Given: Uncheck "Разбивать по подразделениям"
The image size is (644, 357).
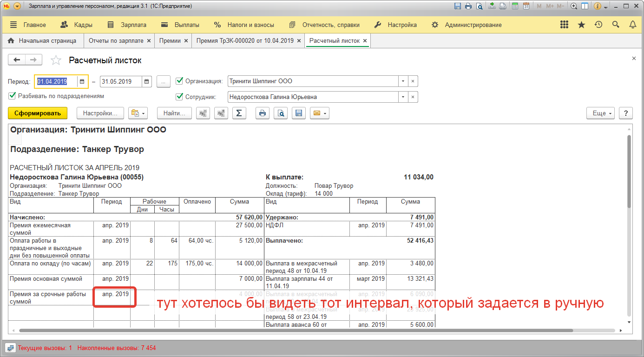Looking at the screenshot, I should coord(12,96).
